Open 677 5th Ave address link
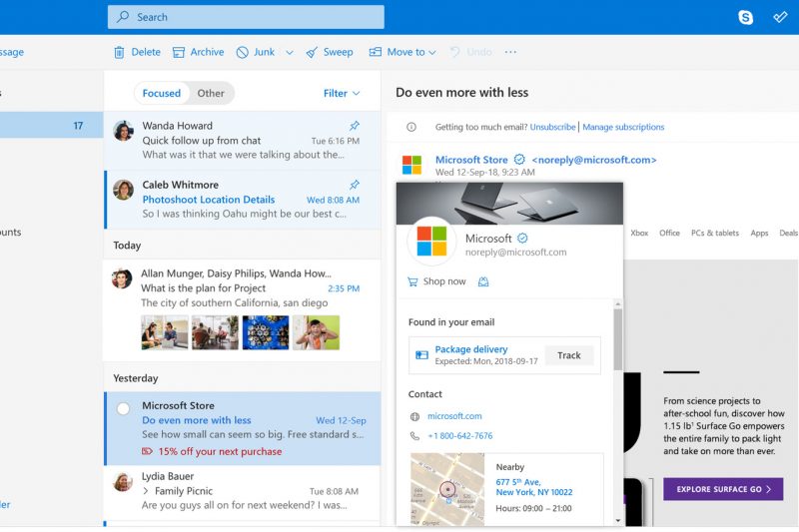799x532 pixels. [x=534, y=487]
